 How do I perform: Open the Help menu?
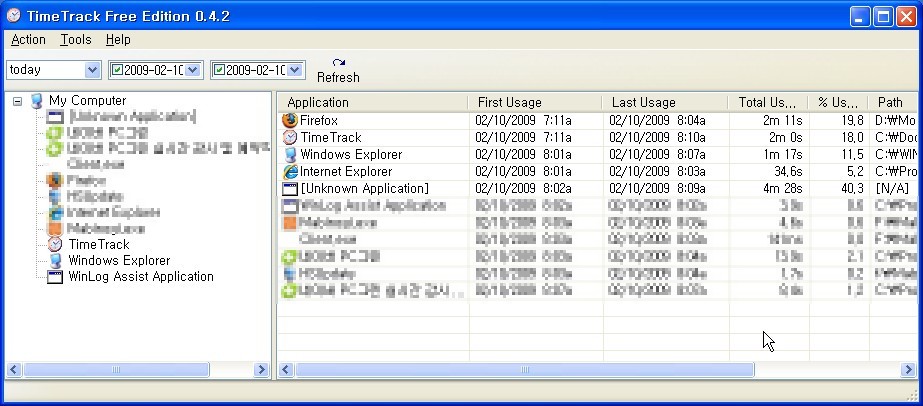click(118, 40)
